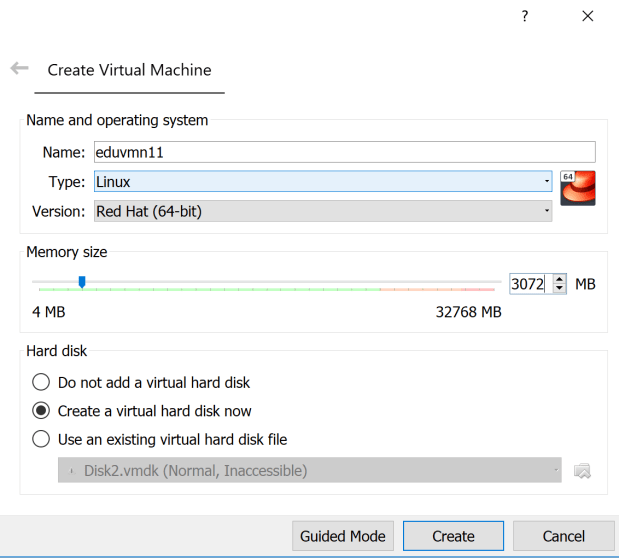Click the browse virtual disk file icon
Image resolution: width=619 pixels, height=558 pixels.
[582, 471]
